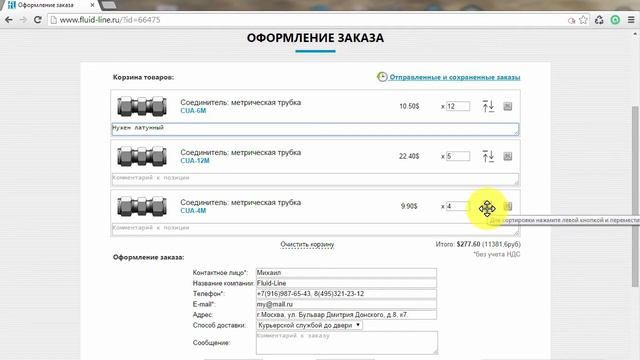Remove CUA-12M using its delete icon
The height and width of the screenshot is (360, 640).
coord(507,156)
